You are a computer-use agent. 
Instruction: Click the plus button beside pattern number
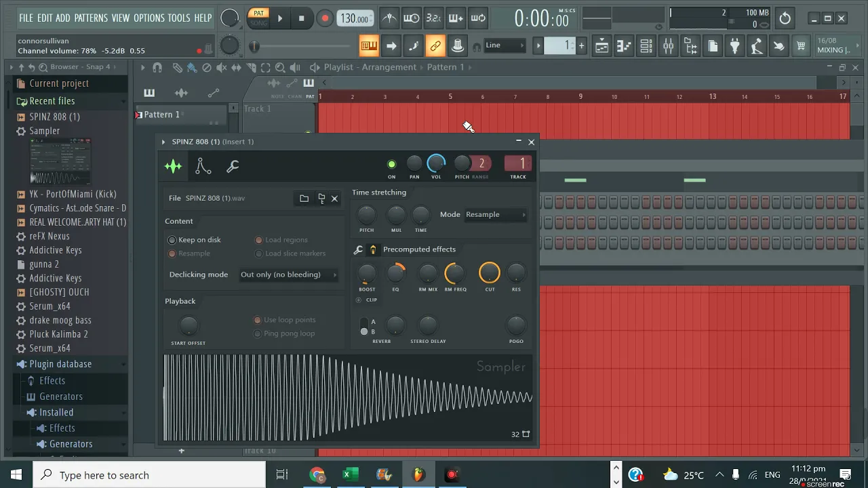coord(581,45)
